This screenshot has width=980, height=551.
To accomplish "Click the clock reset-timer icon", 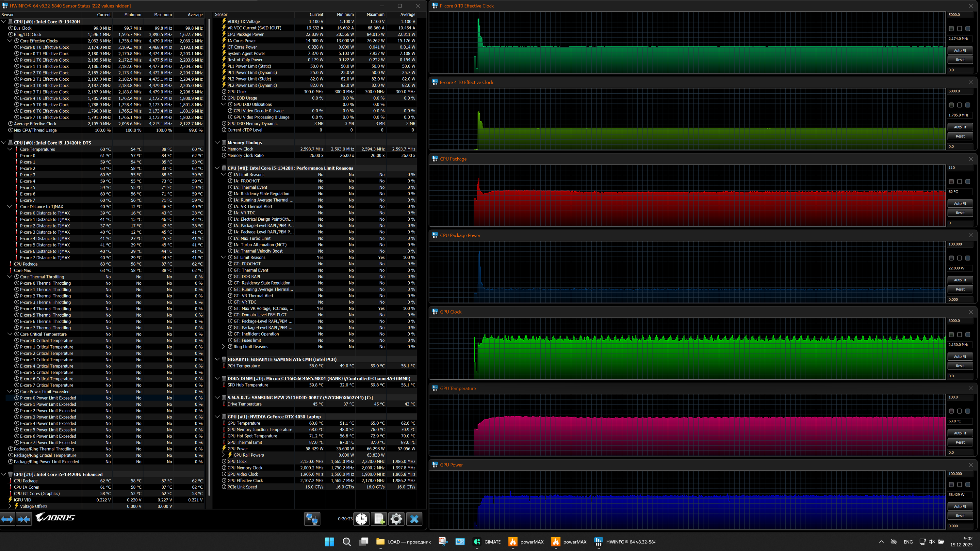I will pyautogui.click(x=361, y=519).
